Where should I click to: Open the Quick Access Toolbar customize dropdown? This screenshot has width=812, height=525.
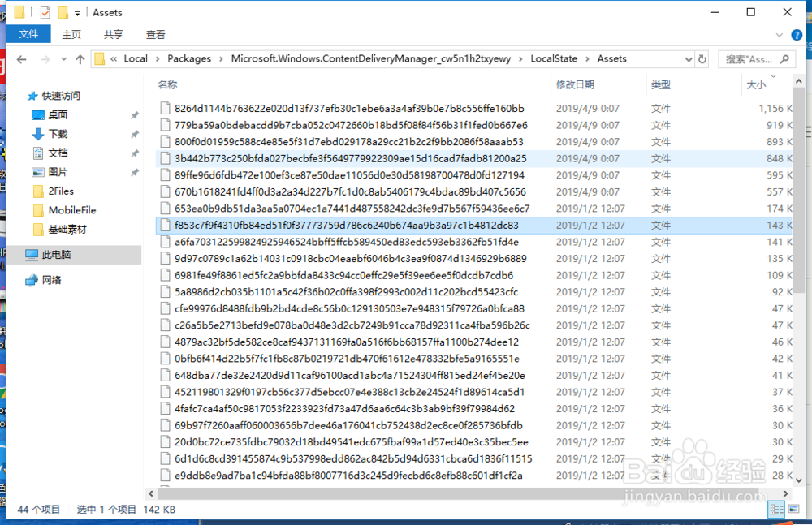tap(77, 13)
